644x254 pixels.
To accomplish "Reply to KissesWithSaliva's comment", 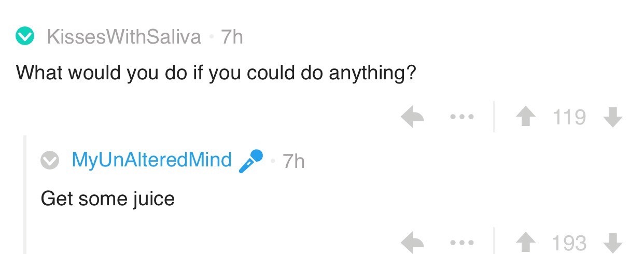I will (414, 118).
